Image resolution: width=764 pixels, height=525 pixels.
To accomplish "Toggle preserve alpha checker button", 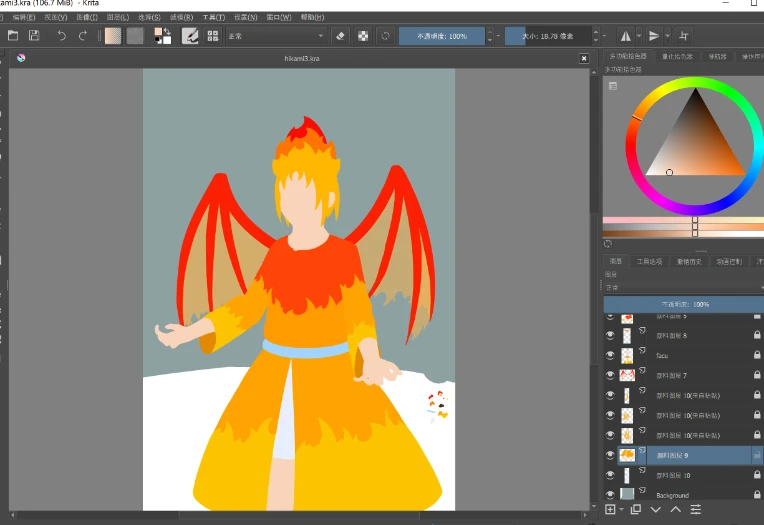I will [363, 36].
